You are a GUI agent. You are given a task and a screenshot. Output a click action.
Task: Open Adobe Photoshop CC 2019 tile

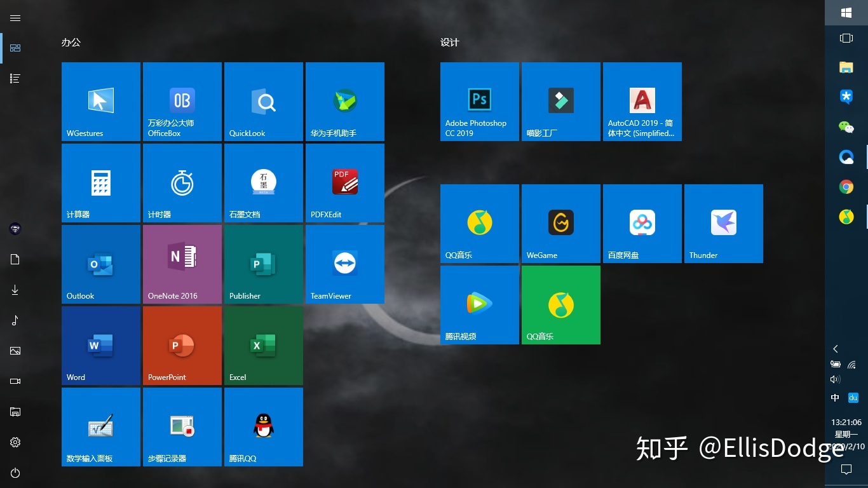pyautogui.click(x=479, y=101)
